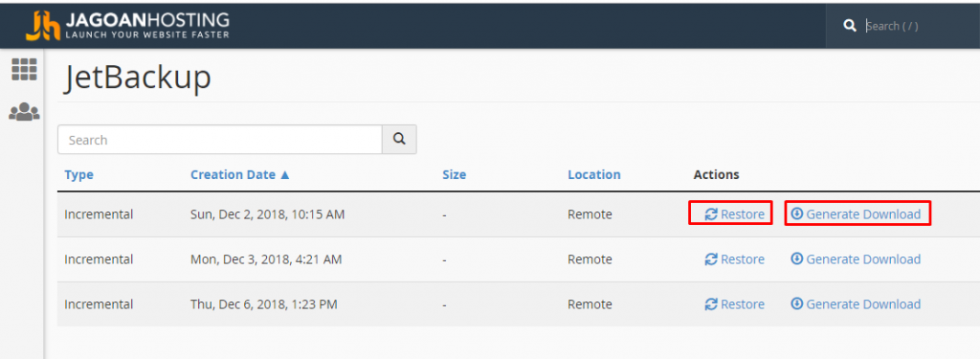Image resolution: width=980 pixels, height=359 pixels.
Task: Sort table by Size column
Action: [x=454, y=174]
